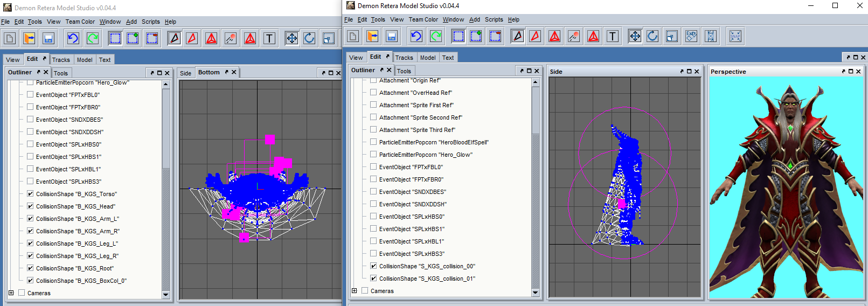Click the T text tool in right window
Screen dimensions: 868x306
pos(613,36)
